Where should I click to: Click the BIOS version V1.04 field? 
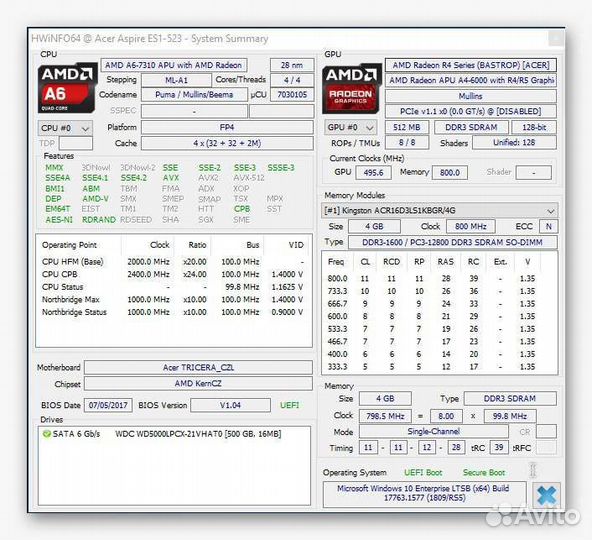[230, 405]
